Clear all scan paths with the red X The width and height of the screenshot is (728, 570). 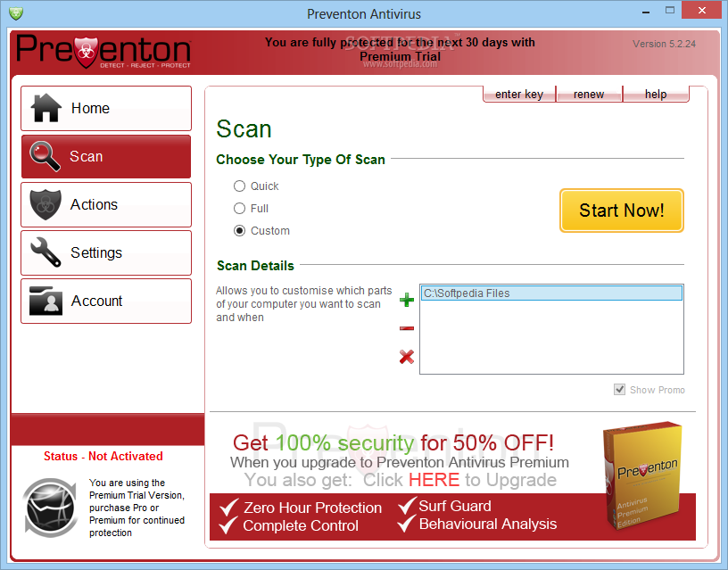407,357
